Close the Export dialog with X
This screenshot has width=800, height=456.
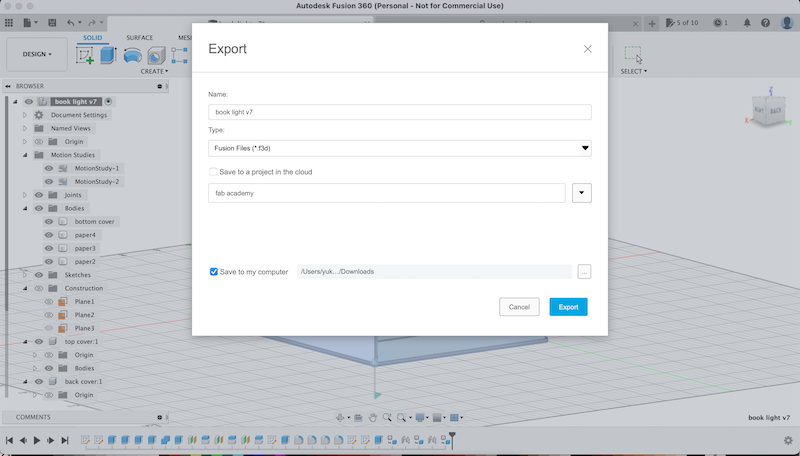click(x=588, y=49)
